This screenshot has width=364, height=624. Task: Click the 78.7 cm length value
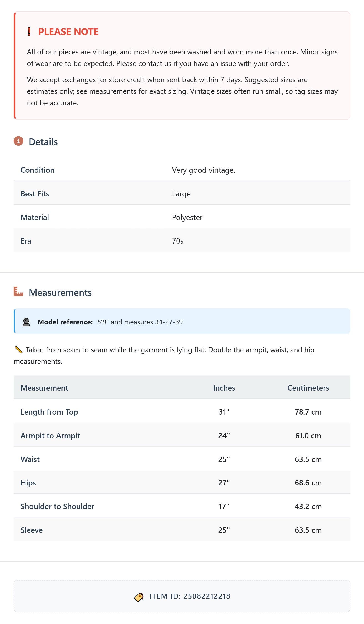coord(308,412)
